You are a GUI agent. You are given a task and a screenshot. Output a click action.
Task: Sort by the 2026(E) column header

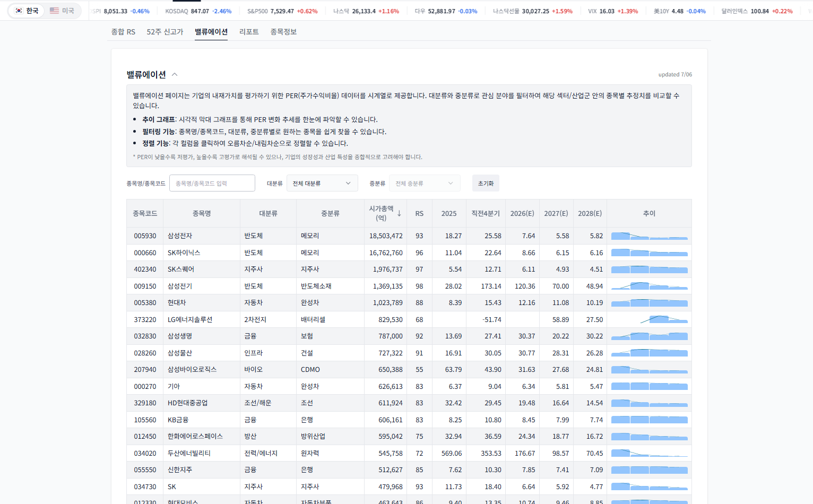pos(522,213)
